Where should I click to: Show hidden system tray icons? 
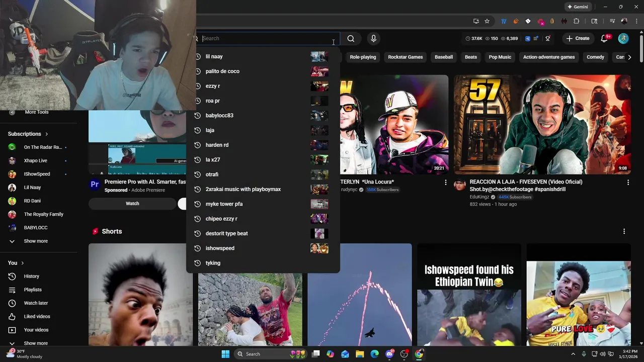pyautogui.click(x=573, y=354)
